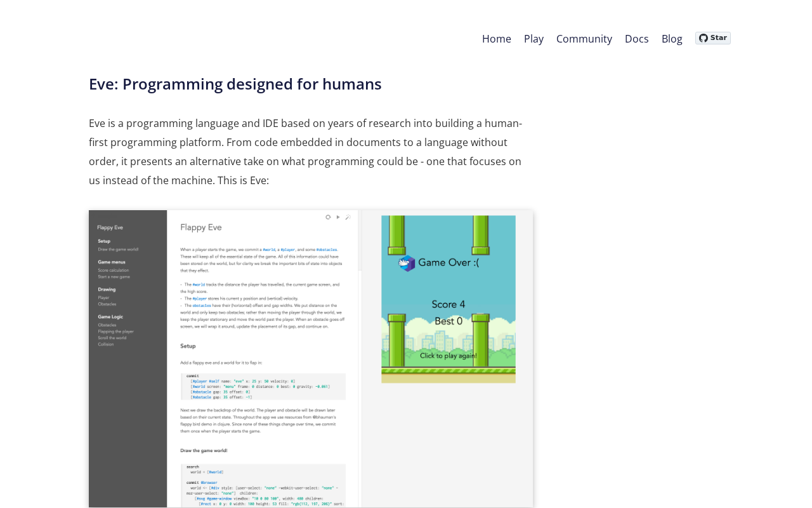Image resolution: width=812 pixels, height=508 pixels.
Task: Click the paragraph starting "Eve is a programming language"
Action: point(306,152)
